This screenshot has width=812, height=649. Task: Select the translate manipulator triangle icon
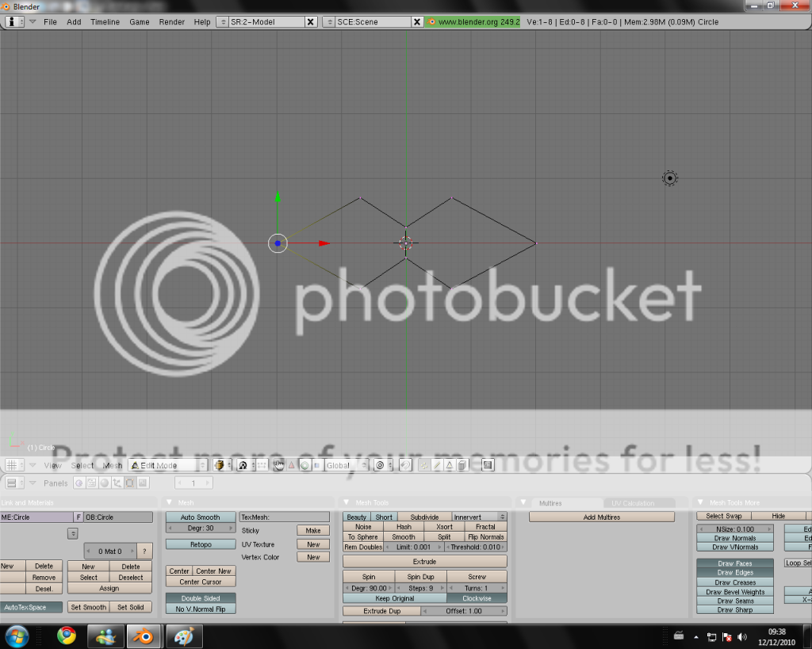(292, 465)
